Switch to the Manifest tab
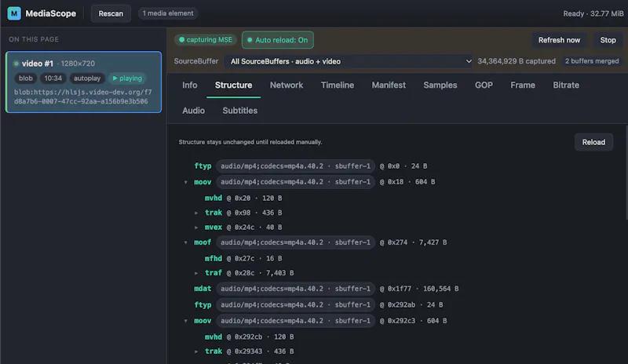The width and height of the screenshot is (628, 364). pos(389,86)
